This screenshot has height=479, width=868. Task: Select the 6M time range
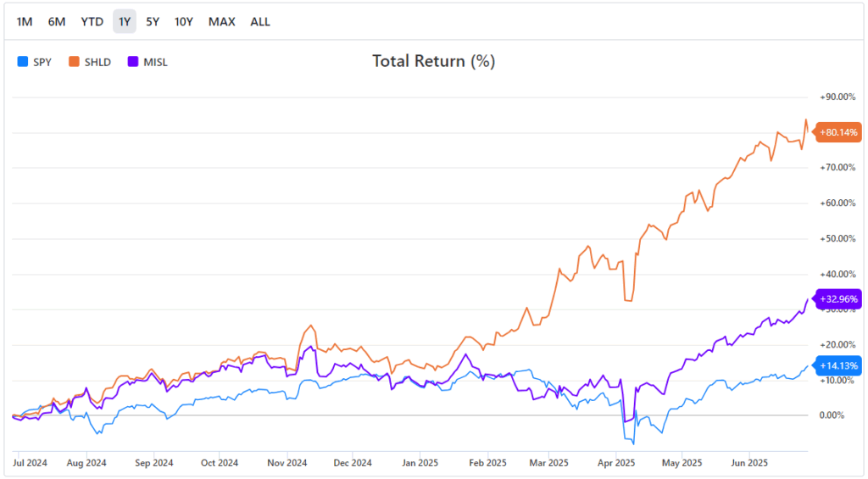[57, 21]
